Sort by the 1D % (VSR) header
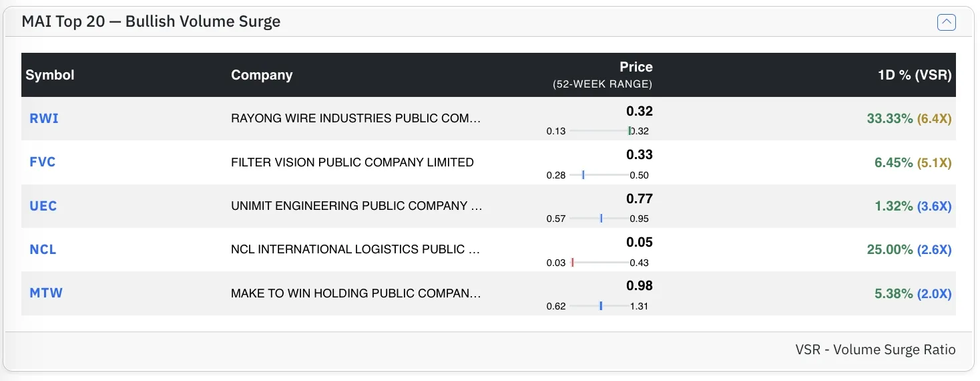This screenshot has width=980, height=381. pyautogui.click(x=915, y=75)
